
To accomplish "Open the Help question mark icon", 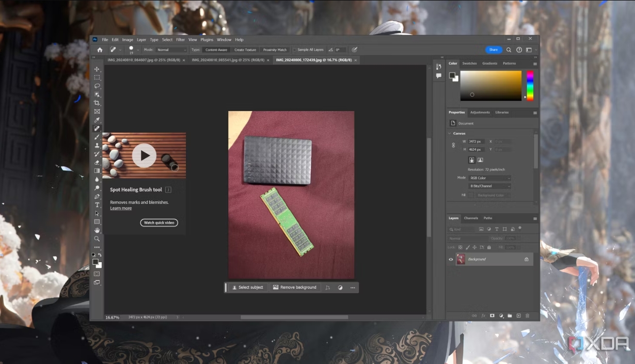I will click(x=519, y=50).
